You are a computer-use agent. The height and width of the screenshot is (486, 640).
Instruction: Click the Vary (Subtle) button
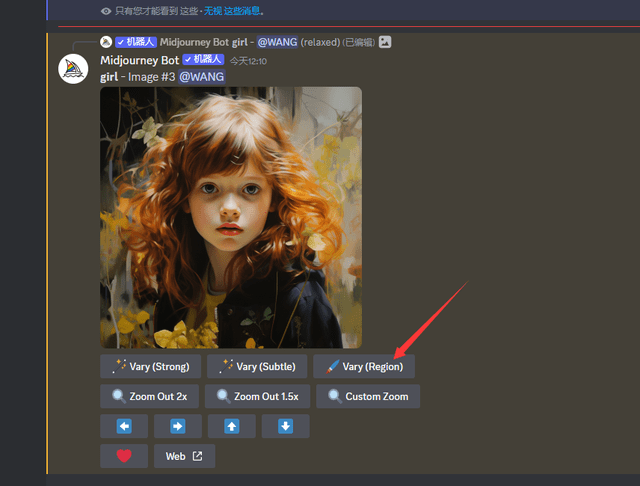click(x=257, y=366)
